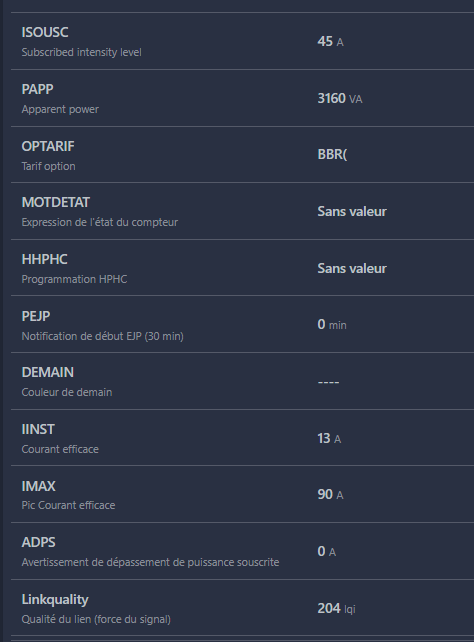Select the HHPHC programmation row

[x=242, y=268]
